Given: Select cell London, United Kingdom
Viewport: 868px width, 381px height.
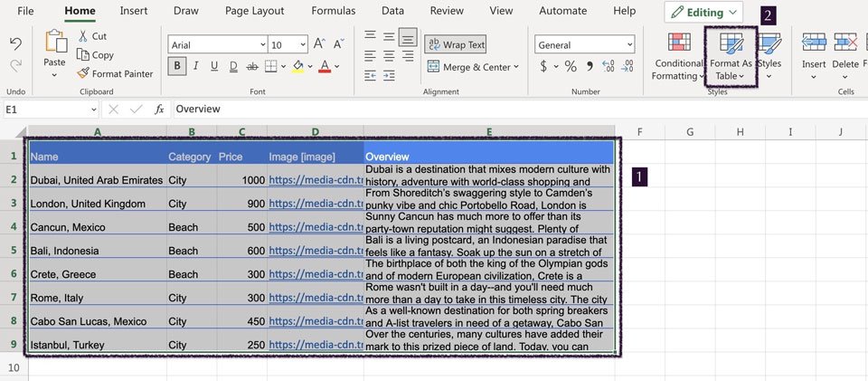Looking at the screenshot, I should tap(98, 199).
